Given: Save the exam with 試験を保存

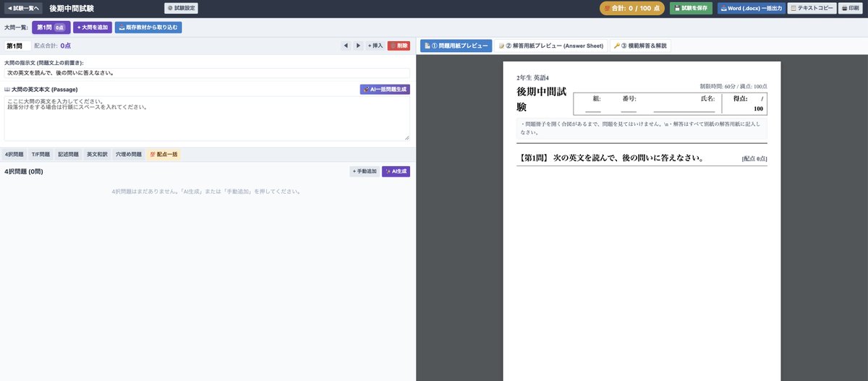Looking at the screenshot, I should pos(691,9).
